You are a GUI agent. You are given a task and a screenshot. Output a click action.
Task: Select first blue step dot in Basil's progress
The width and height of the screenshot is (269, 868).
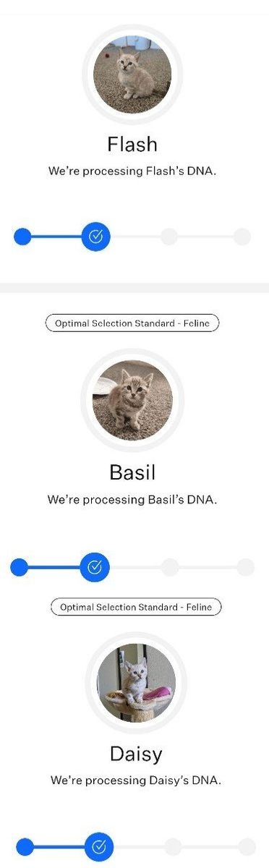pos(20,567)
